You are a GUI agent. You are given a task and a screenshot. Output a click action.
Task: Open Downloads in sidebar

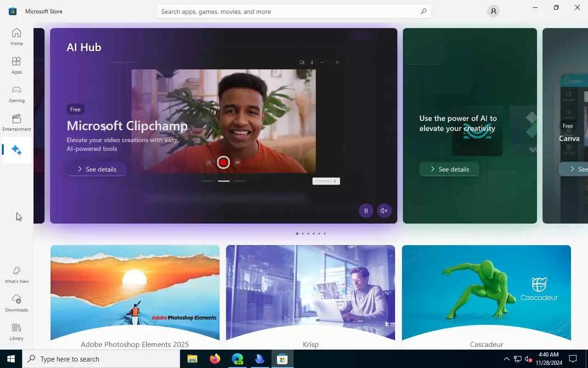click(17, 303)
